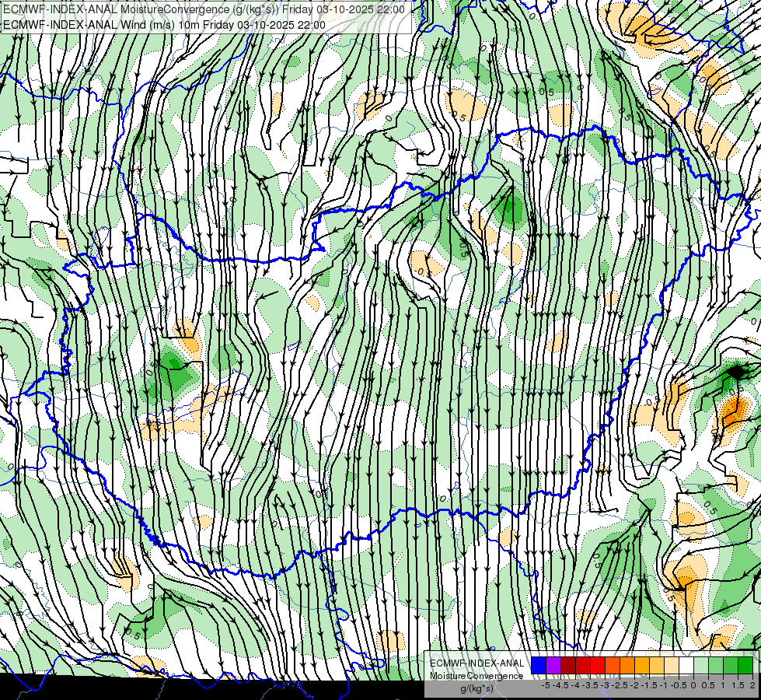Click the -5 tick label on the legend
This screenshot has width=761, height=700.
(x=546, y=685)
